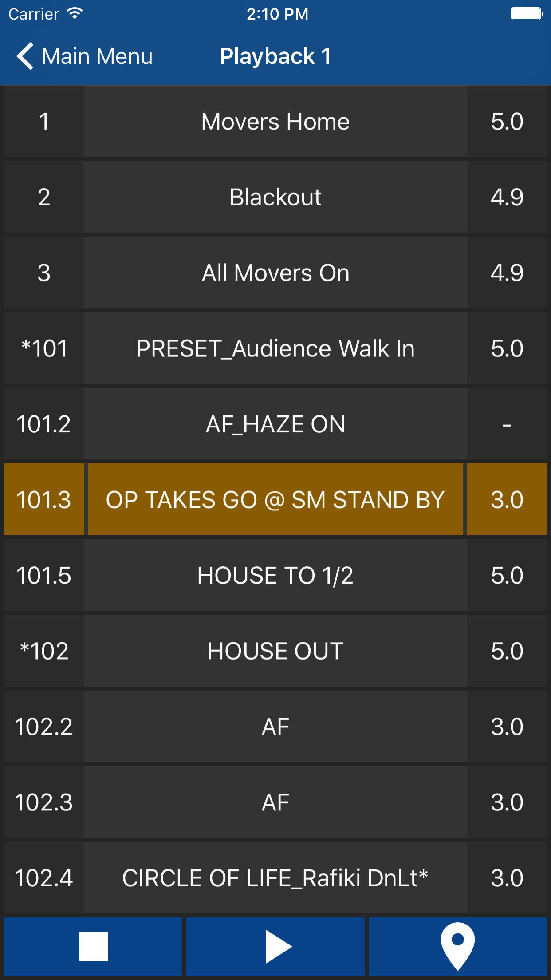Go back using the Main Menu chevron

25,56
